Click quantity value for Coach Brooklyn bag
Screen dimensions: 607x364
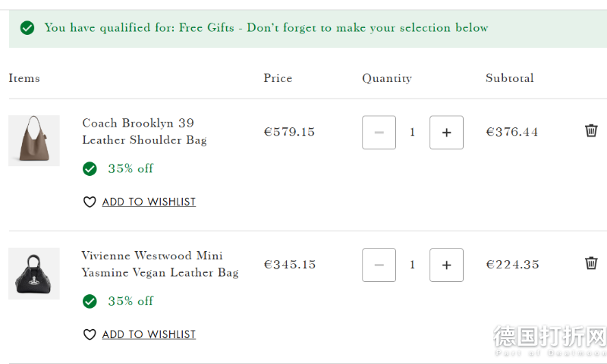(412, 132)
